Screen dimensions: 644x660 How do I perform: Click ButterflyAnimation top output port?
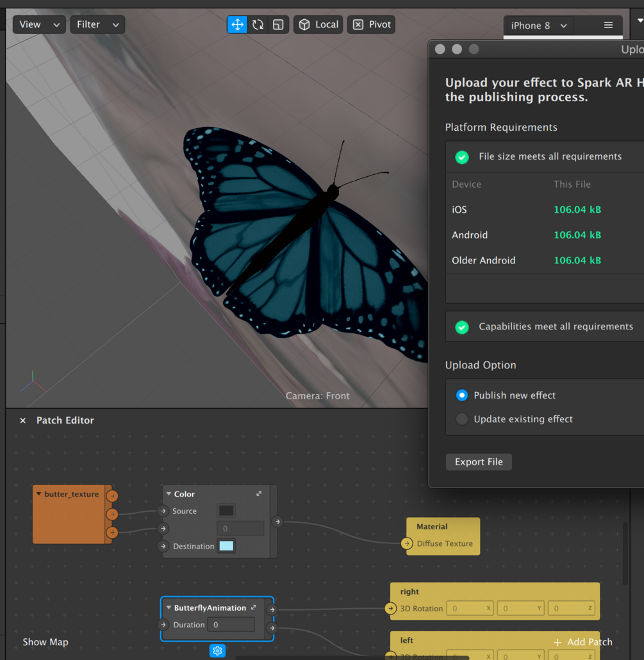(272, 609)
